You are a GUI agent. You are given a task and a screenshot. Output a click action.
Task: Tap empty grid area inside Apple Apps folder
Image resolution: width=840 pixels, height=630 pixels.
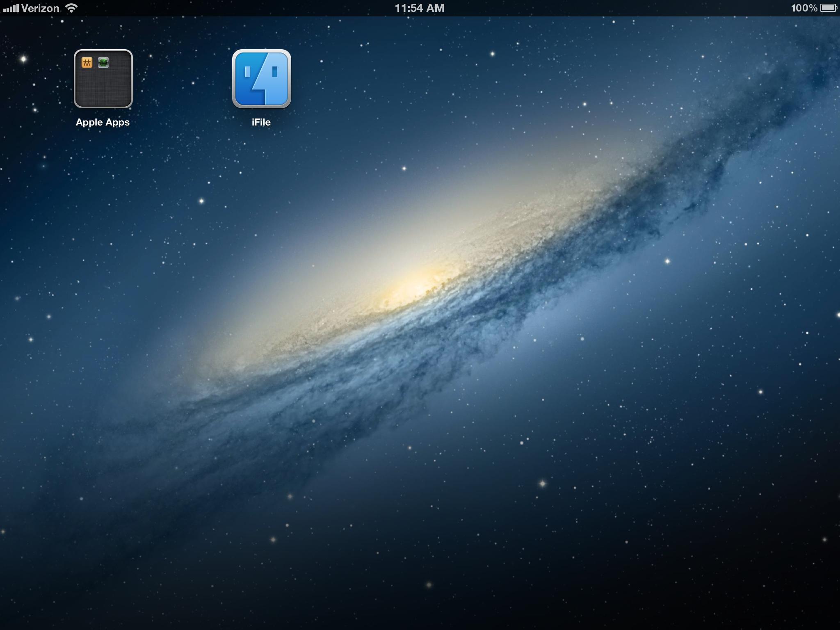click(x=103, y=88)
